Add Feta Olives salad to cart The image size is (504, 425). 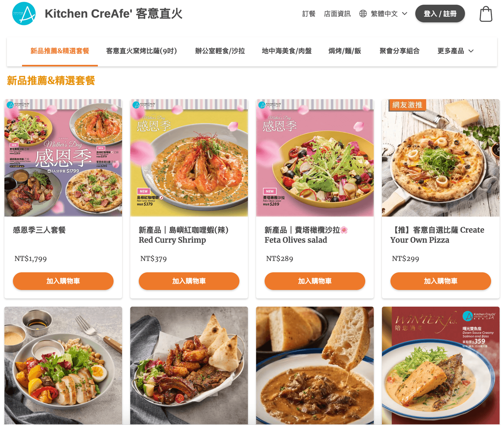click(x=315, y=281)
